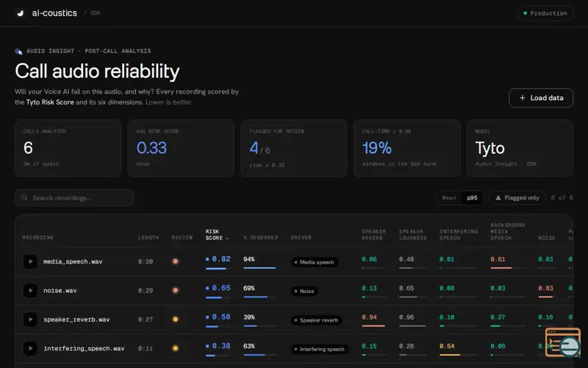Switch the metric toggle to Mean
588x368 pixels.
coord(449,198)
